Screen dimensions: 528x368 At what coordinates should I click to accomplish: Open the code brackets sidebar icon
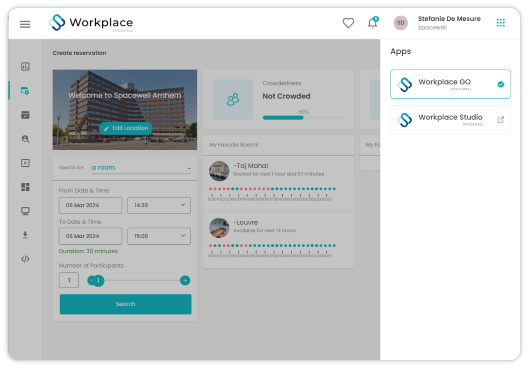coord(25,259)
